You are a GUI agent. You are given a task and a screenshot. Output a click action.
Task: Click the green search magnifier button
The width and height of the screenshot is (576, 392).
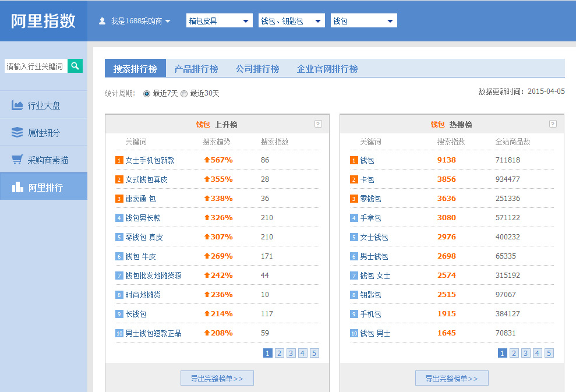point(75,66)
